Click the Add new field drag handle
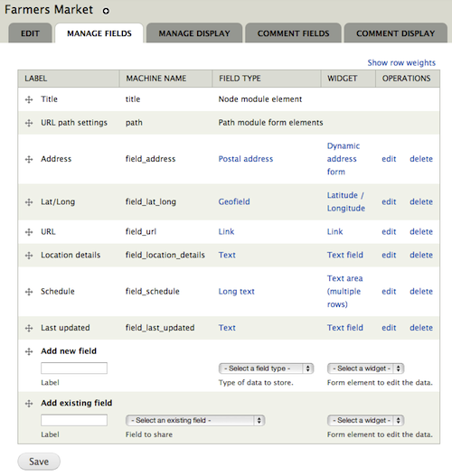The width and height of the screenshot is (452, 476). coord(29,351)
